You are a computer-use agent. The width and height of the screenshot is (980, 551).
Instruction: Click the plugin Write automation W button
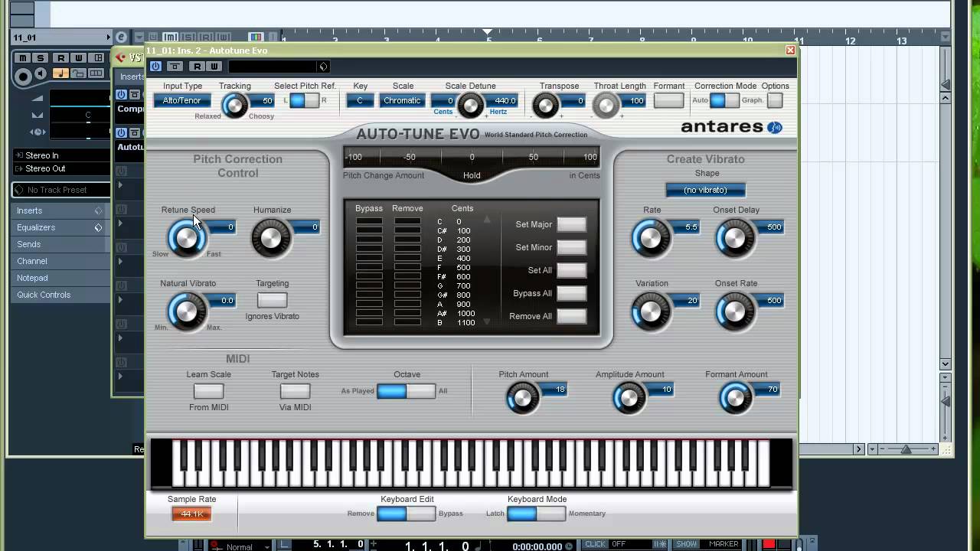click(214, 67)
